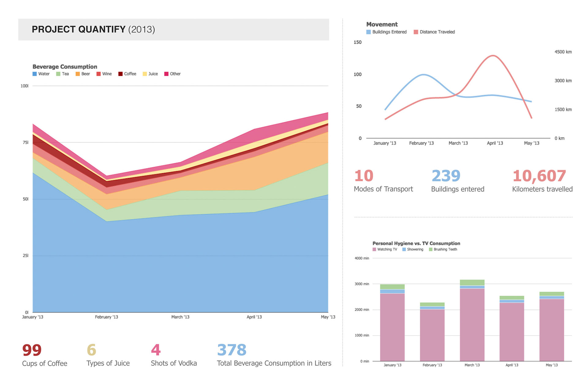Select the 10,607 Kilometers travelled figure
The width and height of the screenshot is (588, 386).
[539, 176]
